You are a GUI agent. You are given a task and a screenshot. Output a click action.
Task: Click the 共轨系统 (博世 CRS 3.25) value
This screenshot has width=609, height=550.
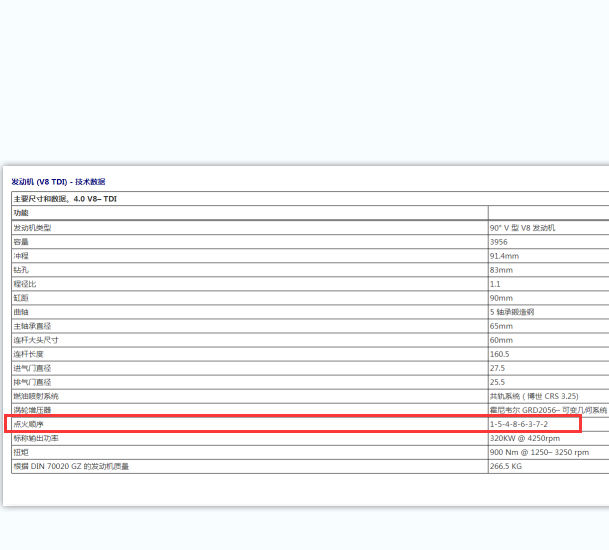pos(534,396)
